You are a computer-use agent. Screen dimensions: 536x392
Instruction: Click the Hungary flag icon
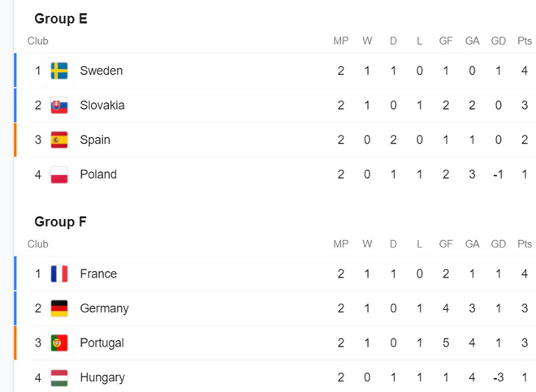click(x=59, y=377)
